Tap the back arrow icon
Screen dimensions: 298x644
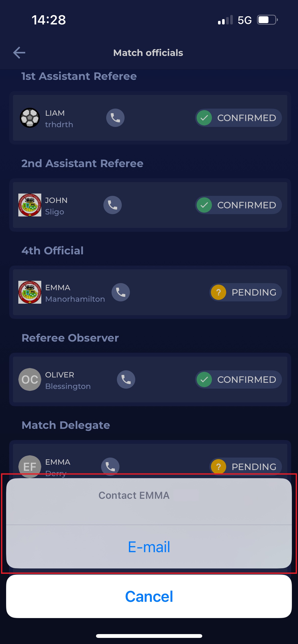(x=19, y=53)
